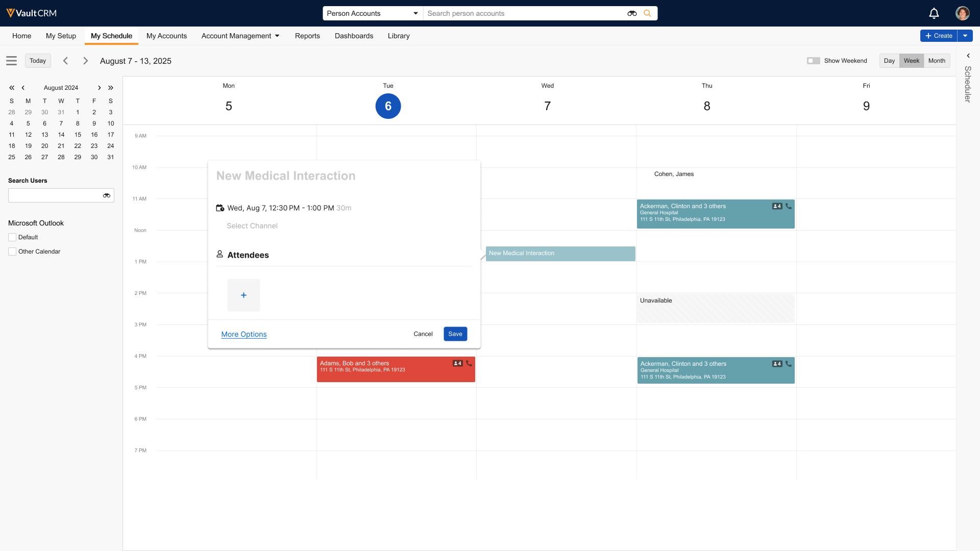Switch to Month view
The image size is (980, 551).
937,61
